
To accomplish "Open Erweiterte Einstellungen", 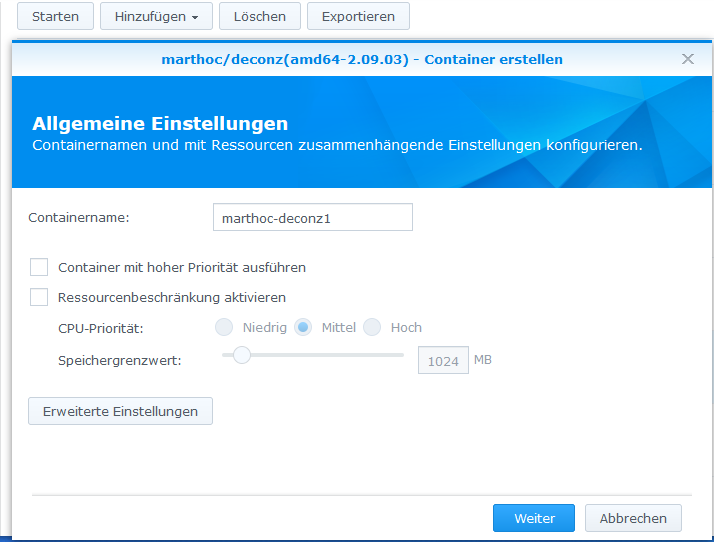I will (120, 411).
